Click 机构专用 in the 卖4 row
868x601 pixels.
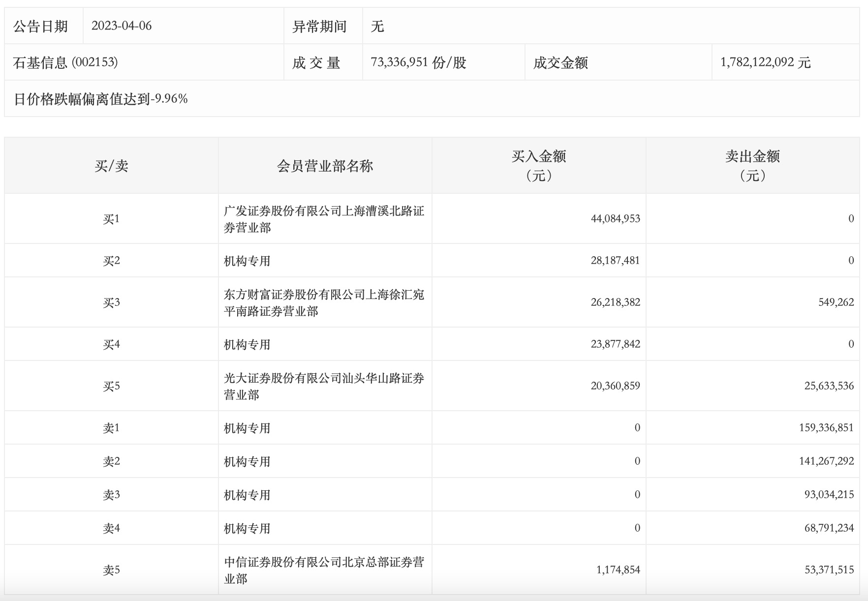(248, 529)
